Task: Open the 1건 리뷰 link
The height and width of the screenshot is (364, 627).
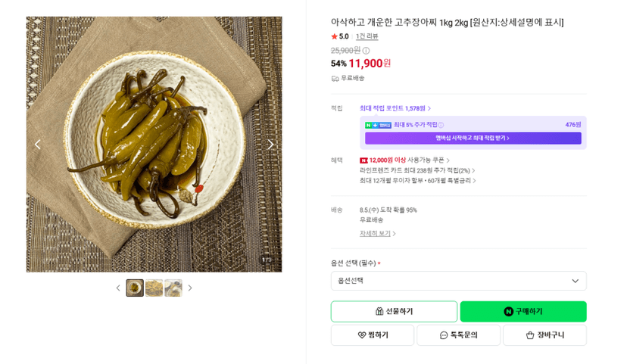Action: [x=367, y=36]
